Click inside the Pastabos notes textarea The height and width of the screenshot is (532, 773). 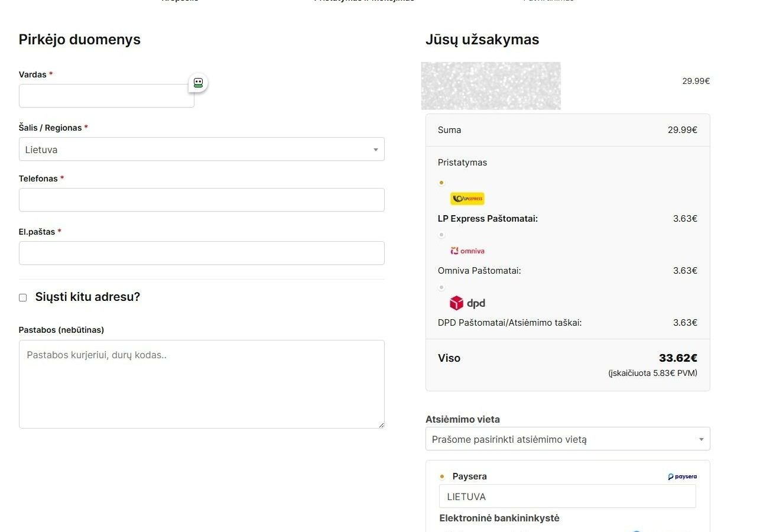point(201,384)
